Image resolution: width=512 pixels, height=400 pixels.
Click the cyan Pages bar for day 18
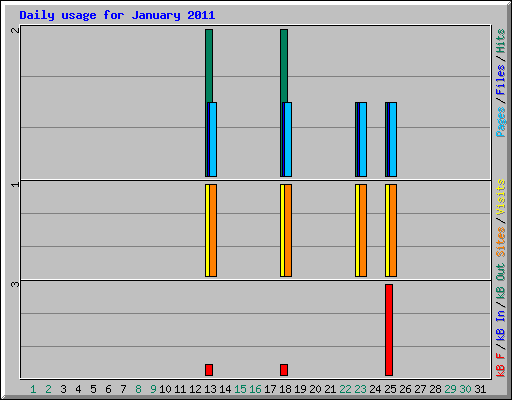point(288,139)
